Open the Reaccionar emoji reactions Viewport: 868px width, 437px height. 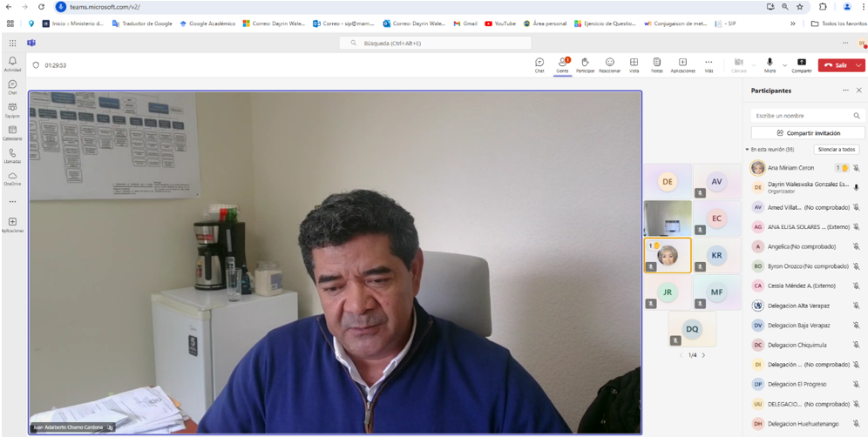coord(609,64)
